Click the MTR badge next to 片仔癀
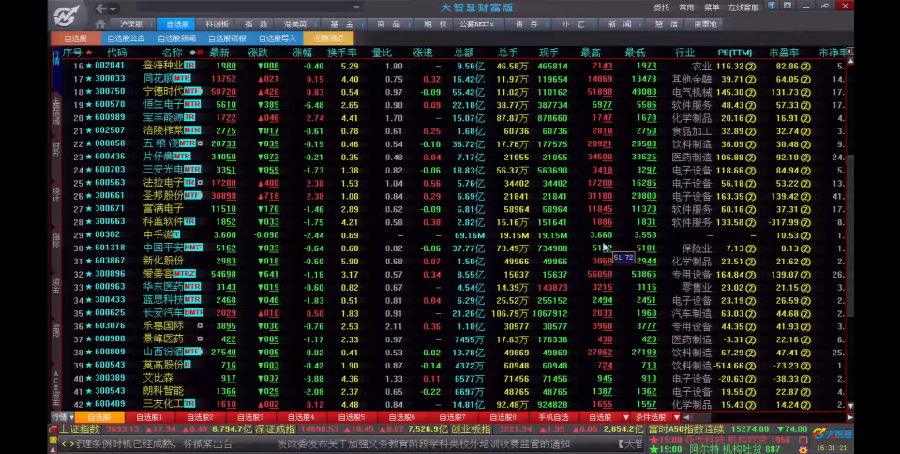900x454 pixels. (181, 156)
